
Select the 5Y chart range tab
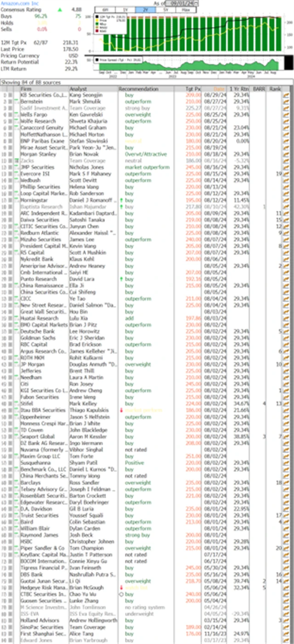(x=165, y=10)
